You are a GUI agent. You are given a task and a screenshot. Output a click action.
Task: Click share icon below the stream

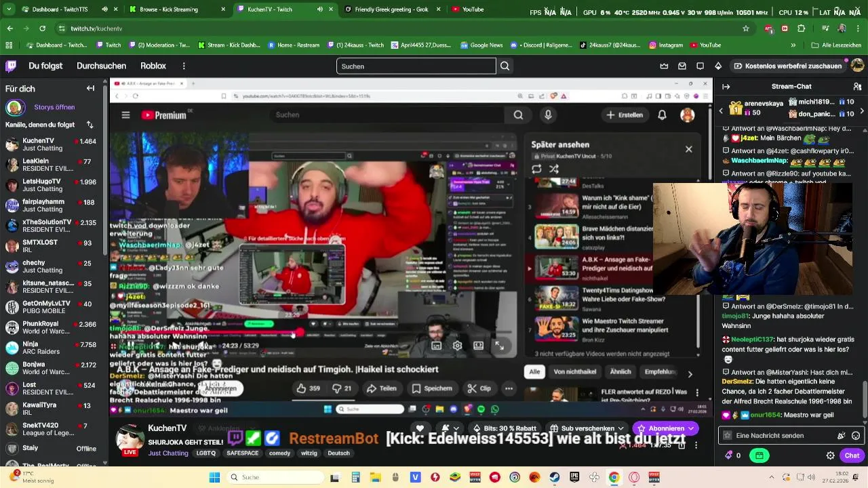tap(683, 445)
